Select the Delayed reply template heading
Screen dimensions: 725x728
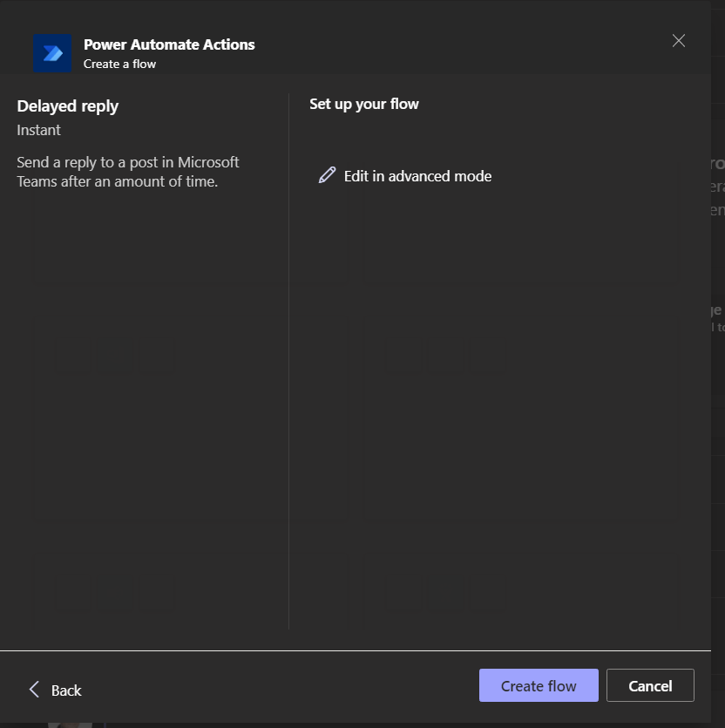click(68, 106)
